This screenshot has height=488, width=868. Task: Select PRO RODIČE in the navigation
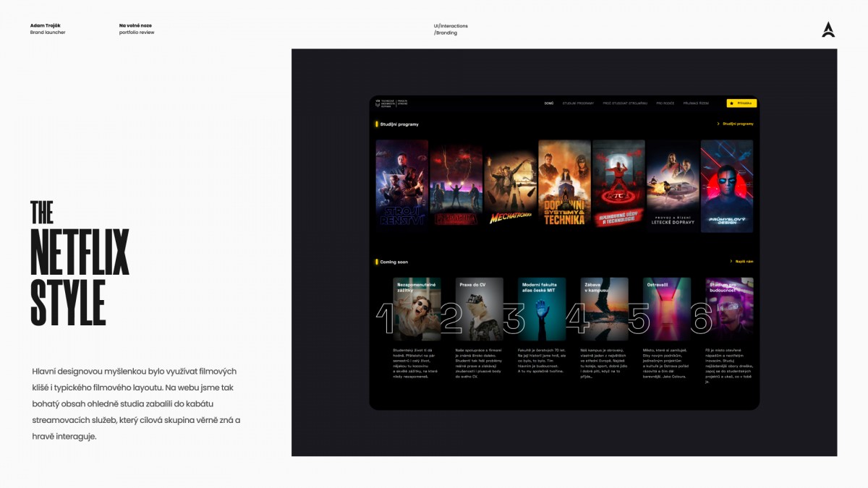point(665,103)
